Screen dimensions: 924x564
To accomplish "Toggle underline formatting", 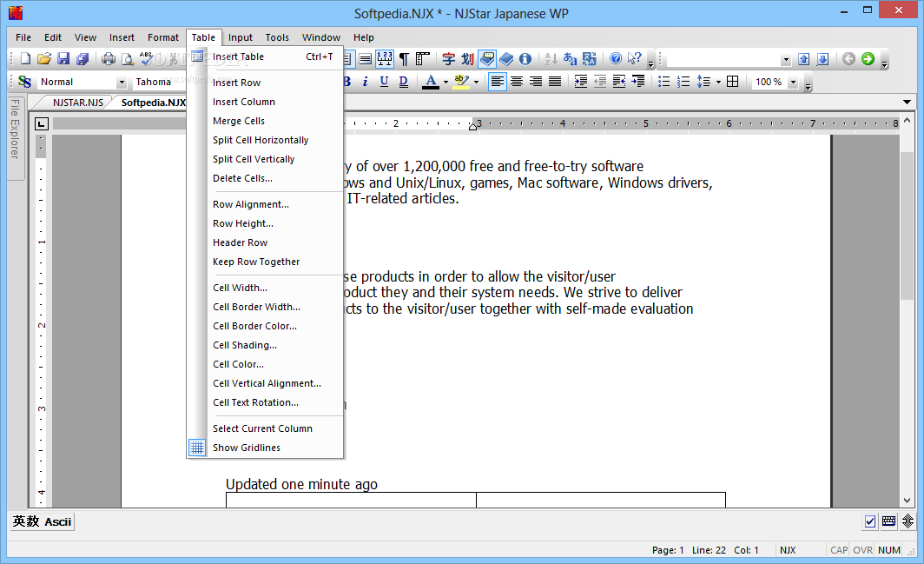I will point(384,82).
